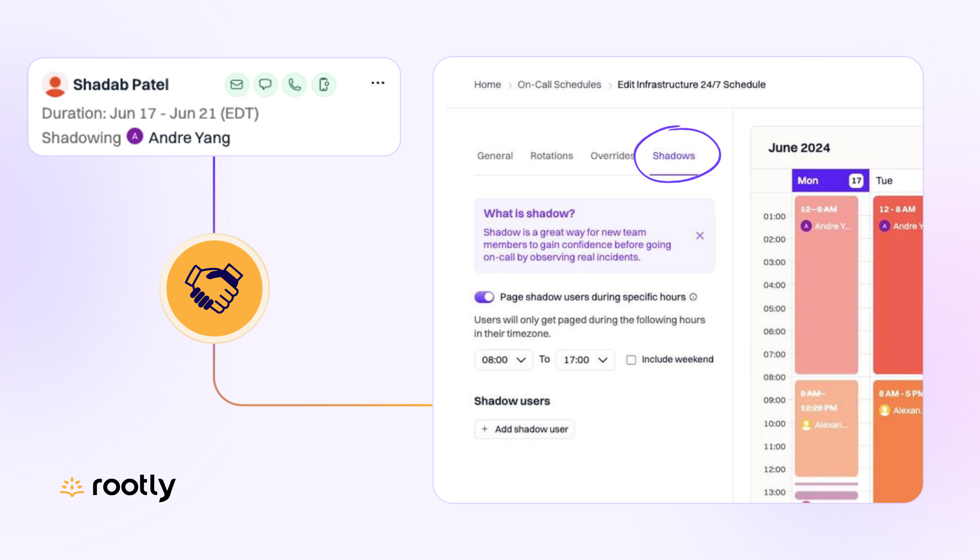Select Tuesday's 12 - 8 AM Andre shift
Image resolution: width=980 pixels, height=560 pixels.
tap(898, 284)
